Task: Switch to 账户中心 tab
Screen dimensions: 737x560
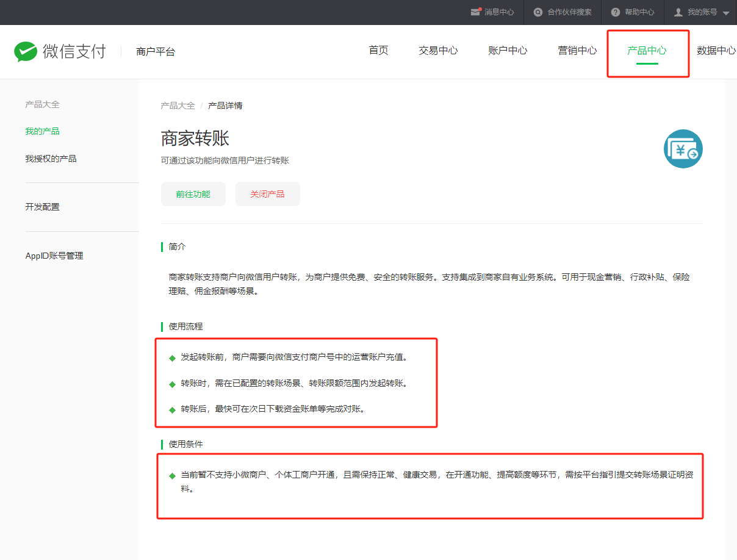Action: tap(508, 51)
